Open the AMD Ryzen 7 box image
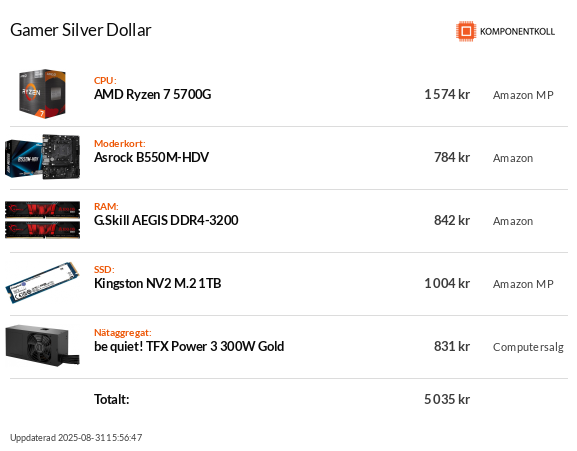Image resolution: width=577 pixels, height=451 pixels. (x=42, y=94)
